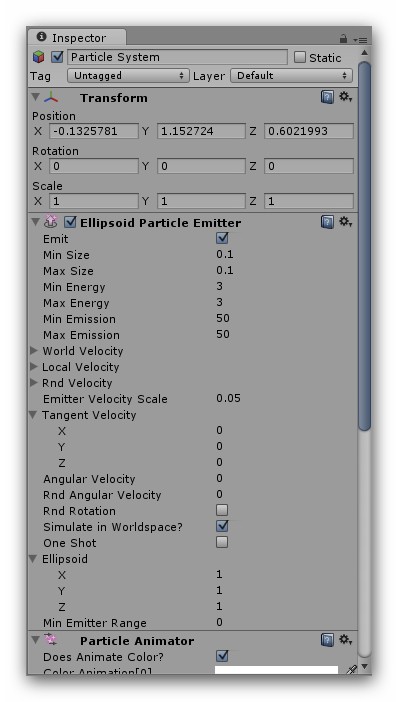Viewport: 398px width, 702px height.
Task: Click the color animation eyedropper icon
Action: (352, 670)
